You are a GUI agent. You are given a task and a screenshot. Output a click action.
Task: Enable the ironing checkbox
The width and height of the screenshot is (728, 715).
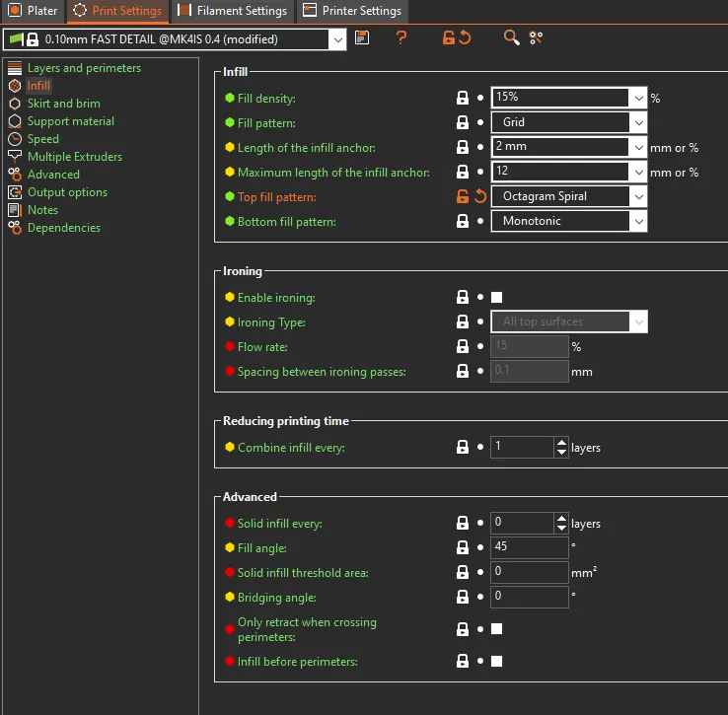[x=497, y=297]
